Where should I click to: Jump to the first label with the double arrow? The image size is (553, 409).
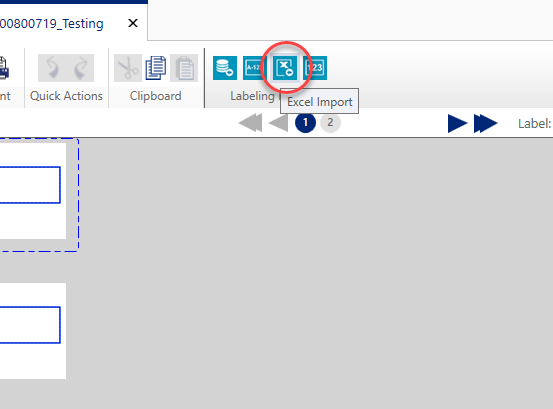(x=250, y=123)
